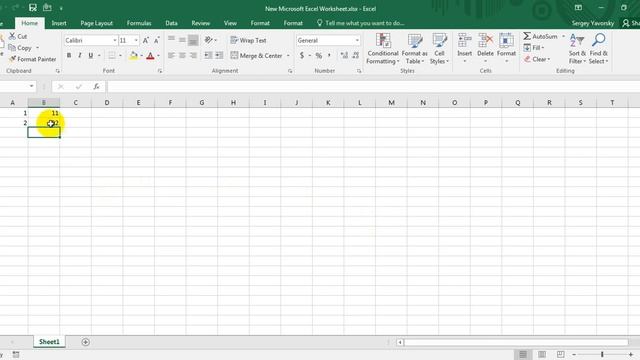
Task: Toggle Middle Align
Action: coord(182,40)
